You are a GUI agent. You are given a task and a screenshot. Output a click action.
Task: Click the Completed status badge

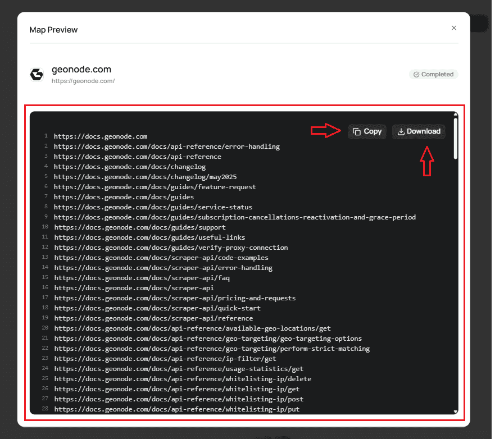[433, 75]
